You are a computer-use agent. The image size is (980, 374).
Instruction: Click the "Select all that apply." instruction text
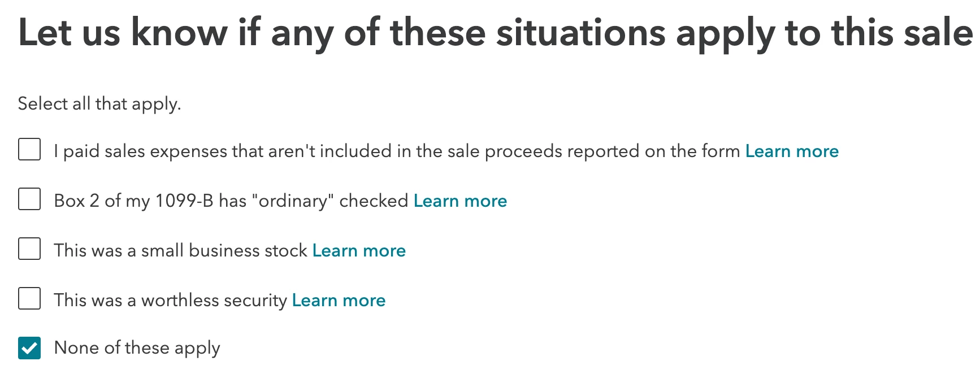click(x=99, y=104)
